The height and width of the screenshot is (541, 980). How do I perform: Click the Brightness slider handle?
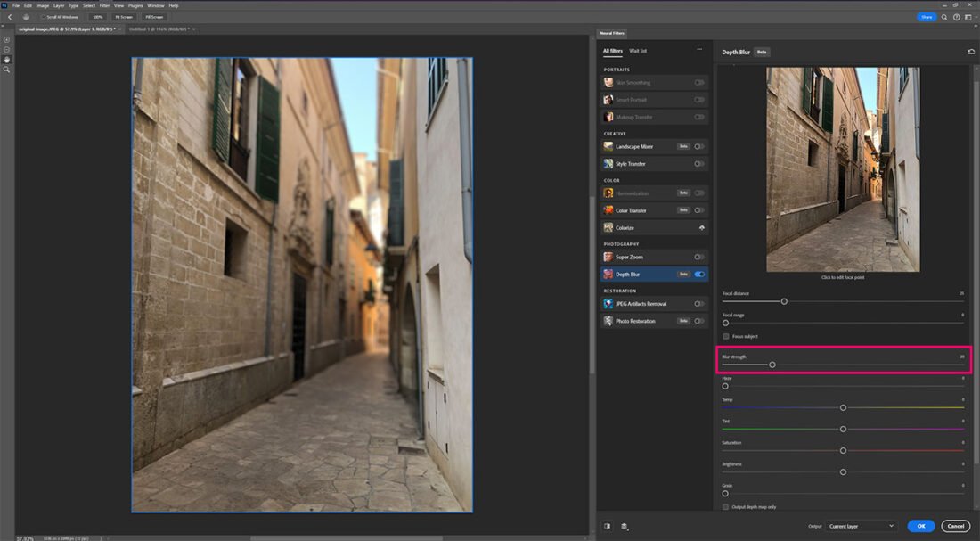(843, 472)
